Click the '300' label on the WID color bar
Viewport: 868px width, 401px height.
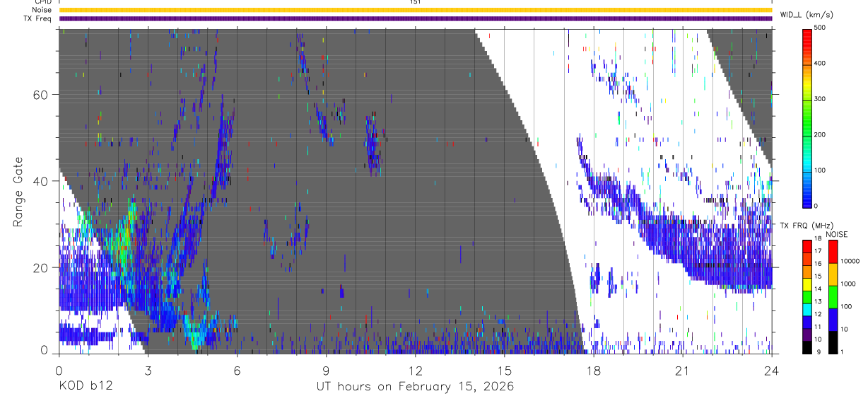point(821,99)
